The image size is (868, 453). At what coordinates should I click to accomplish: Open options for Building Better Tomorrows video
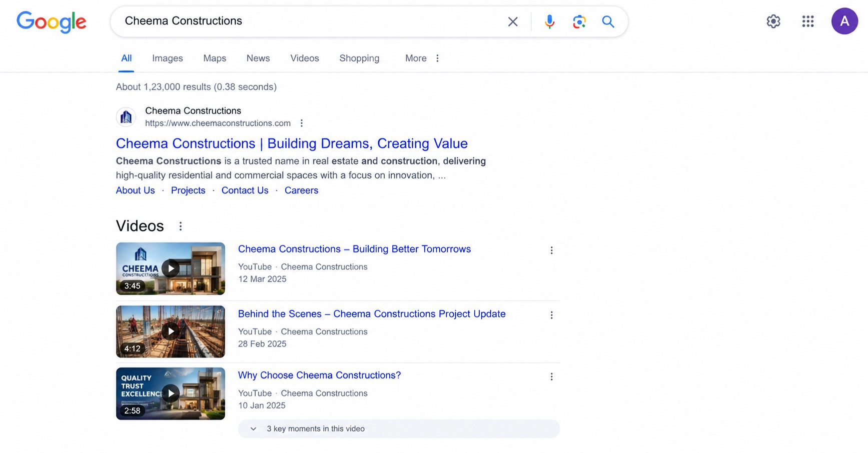pos(551,250)
